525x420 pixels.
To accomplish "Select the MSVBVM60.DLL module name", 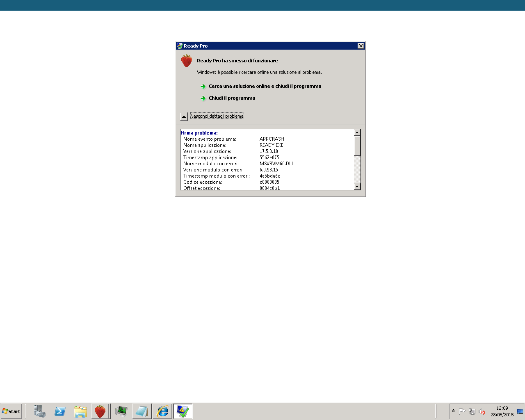I will [x=277, y=164].
